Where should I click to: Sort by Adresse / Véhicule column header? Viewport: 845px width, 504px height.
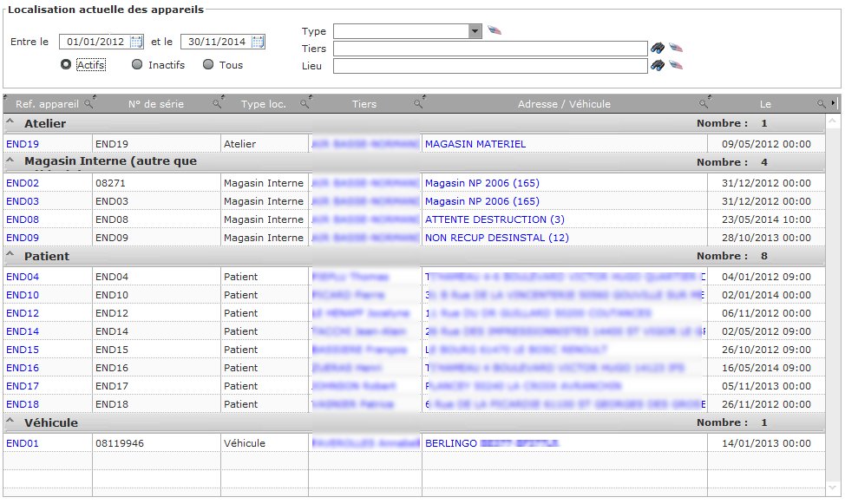[x=564, y=104]
